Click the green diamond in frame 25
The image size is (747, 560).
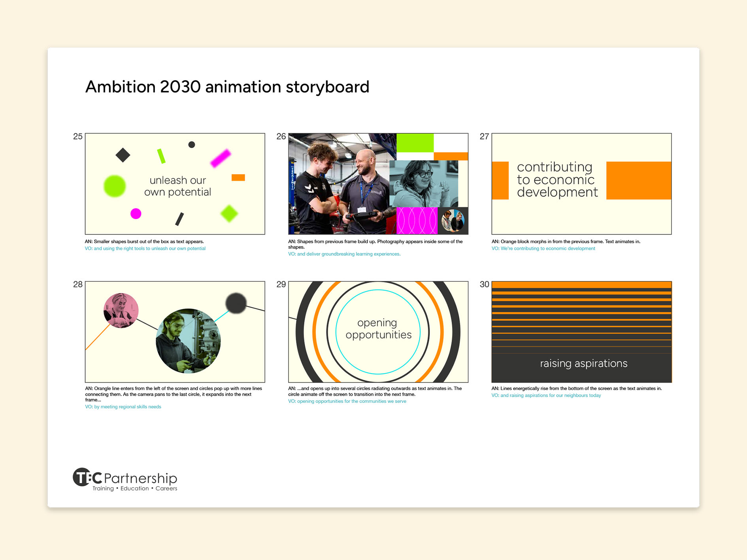point(229,214)
